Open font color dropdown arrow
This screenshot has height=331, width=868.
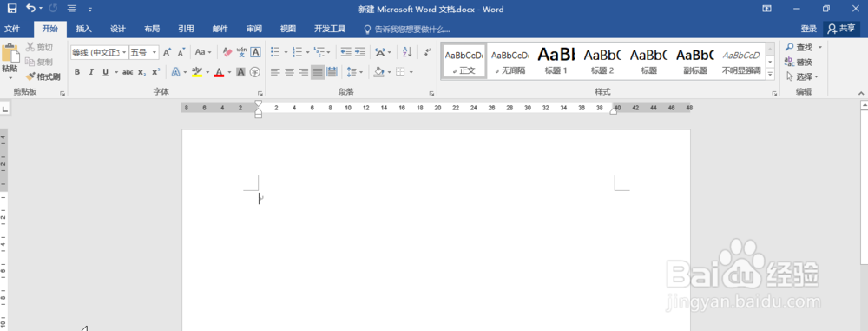229,72
